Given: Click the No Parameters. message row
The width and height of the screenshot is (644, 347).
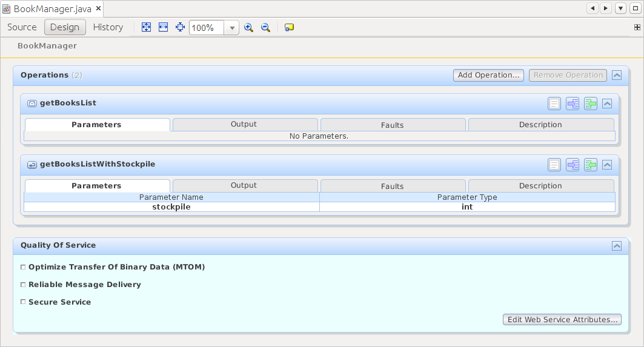Looking at the screenshot, I should click(319, 136).
